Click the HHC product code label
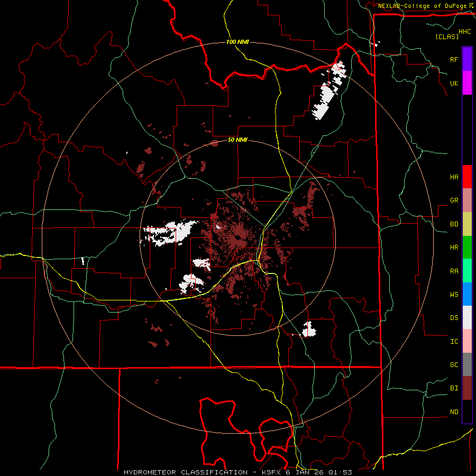 tap(464, 32)
